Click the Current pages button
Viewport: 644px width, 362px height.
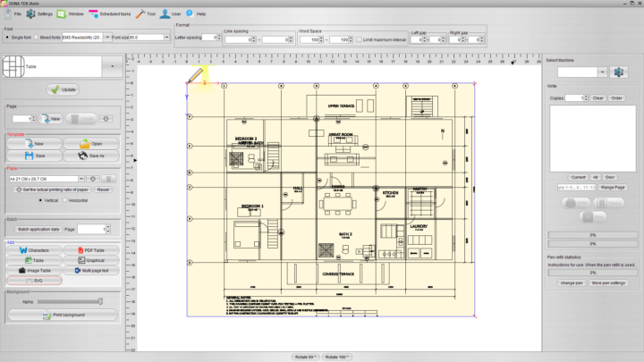pyautogui.click(x=578, y=177)
